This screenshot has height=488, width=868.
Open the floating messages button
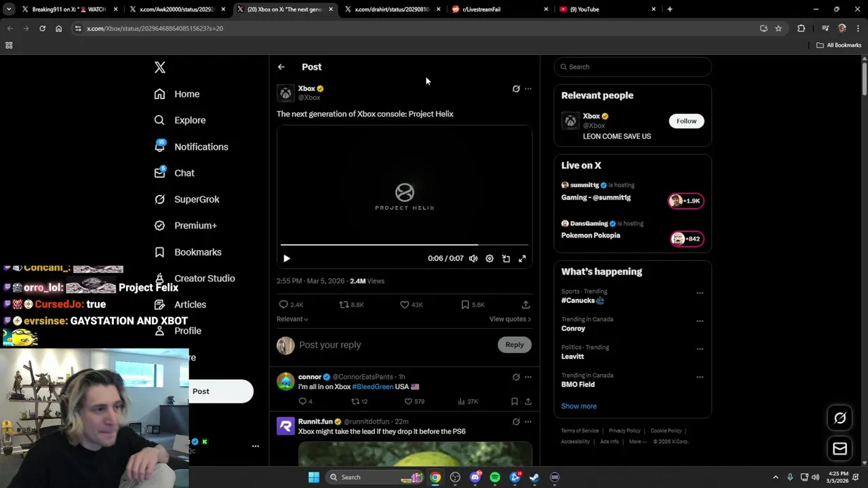[x=840, y=449]
